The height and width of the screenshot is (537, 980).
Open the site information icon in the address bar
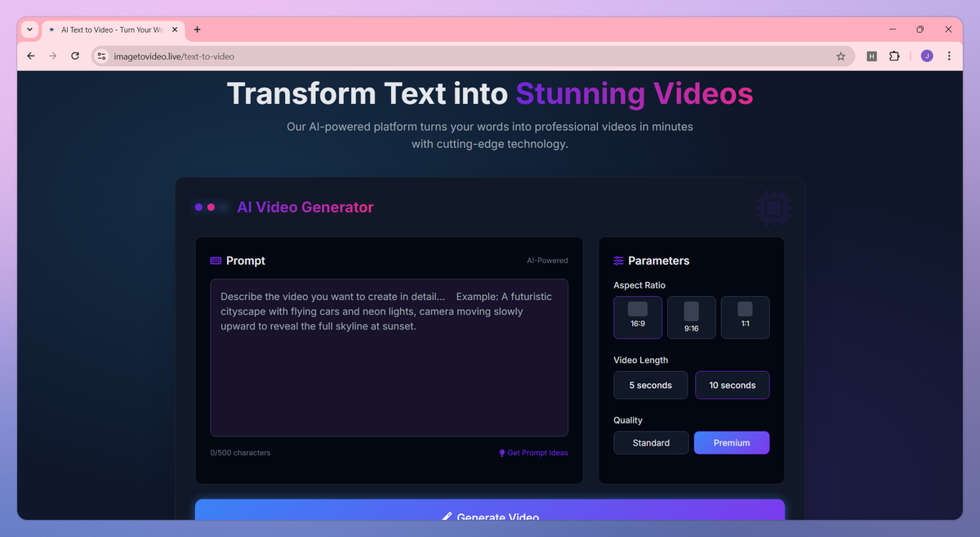tap(102, 56)
